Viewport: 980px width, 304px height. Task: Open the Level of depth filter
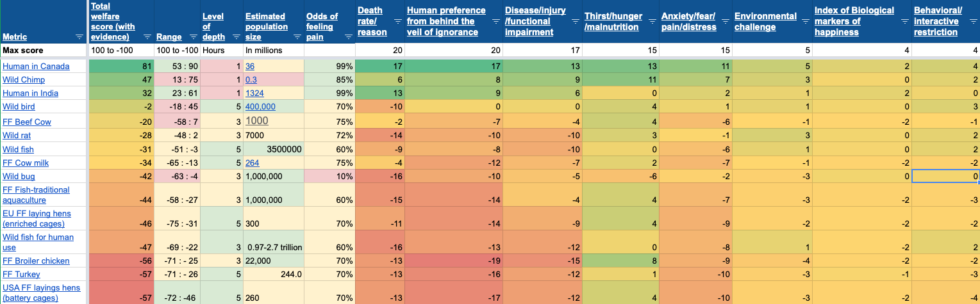tap(235, 37)
